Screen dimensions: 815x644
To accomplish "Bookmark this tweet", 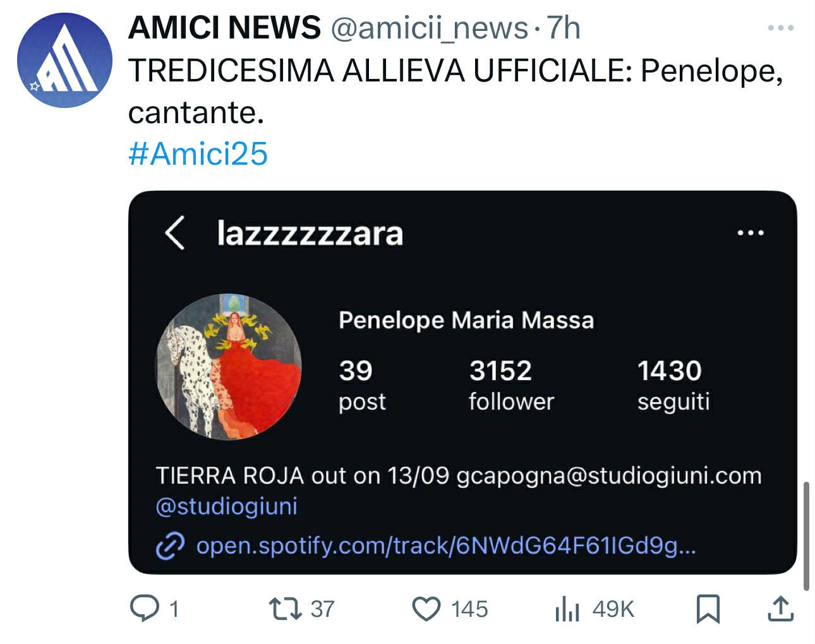I will [x=708, y=609].
